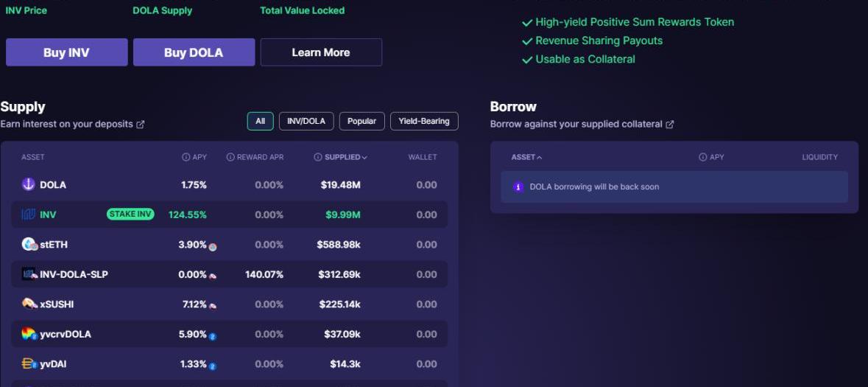Click the info icon beside Supply APY
Viewport: 868px width, 387px height.
tap(186, 157)
